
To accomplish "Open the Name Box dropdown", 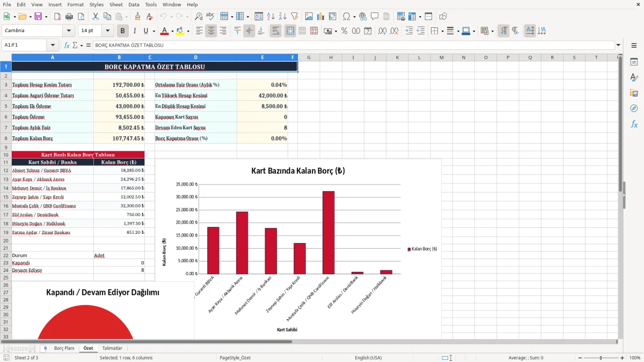I will (x=52, y=45).
